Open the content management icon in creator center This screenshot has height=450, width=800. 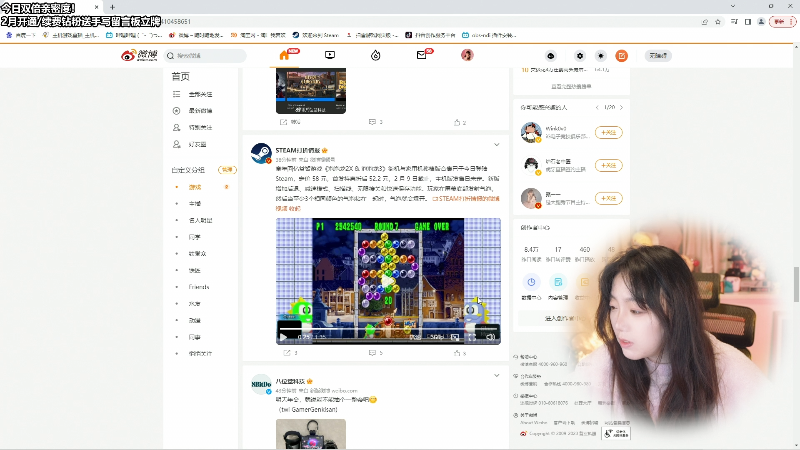point(558,282)
